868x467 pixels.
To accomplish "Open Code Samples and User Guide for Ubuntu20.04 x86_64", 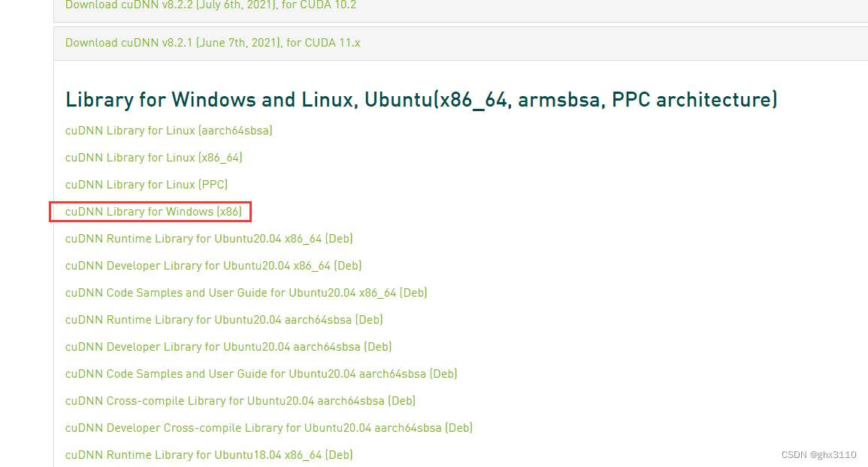I will tap(246, 292).
